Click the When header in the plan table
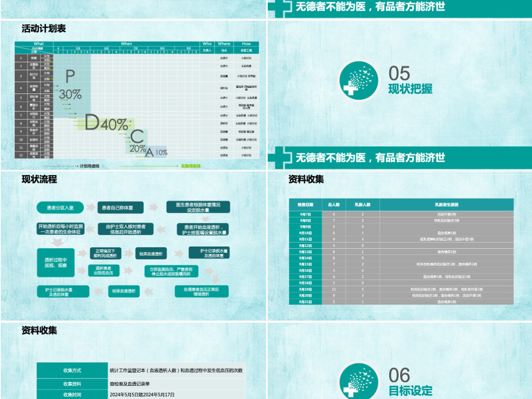Viewport: 532px width, 399px height. coord(126,44)
